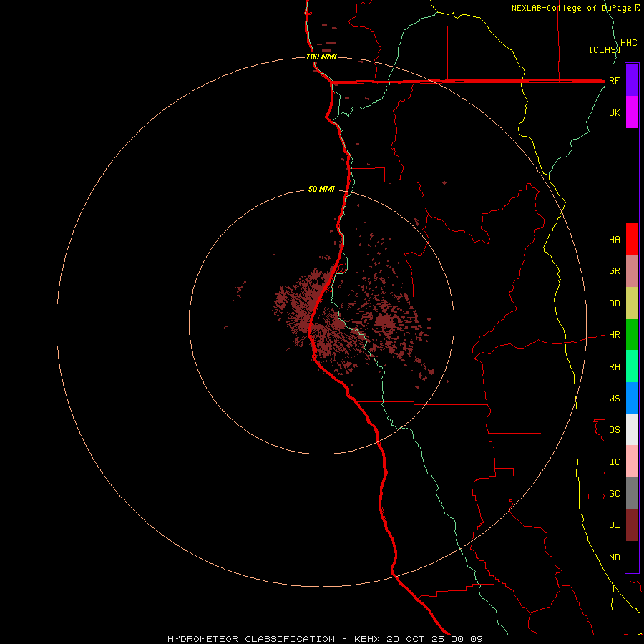Viewport: 644px width, 644px height.
Task: Click the 20 OCT 25 date text
Action: 416,639
